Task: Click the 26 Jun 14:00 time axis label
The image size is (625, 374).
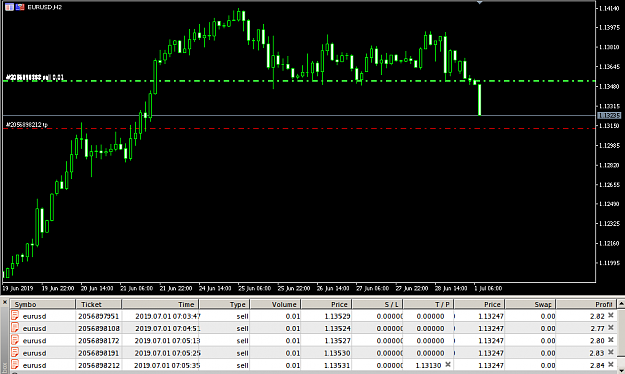Action: coord(332,288)
